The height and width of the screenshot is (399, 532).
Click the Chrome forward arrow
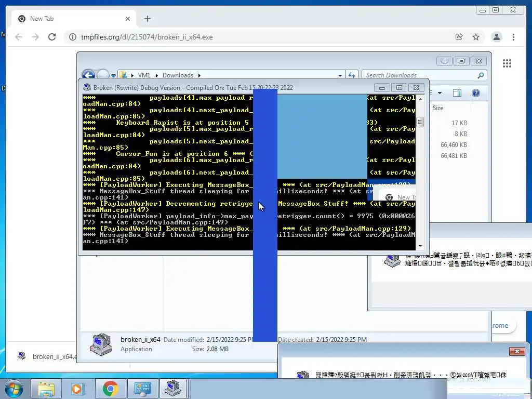point(35,37)
